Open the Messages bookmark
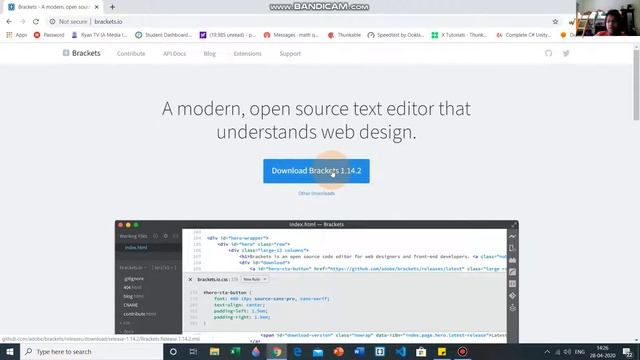Viewport: 640px width, 360px height. click(291, 35)
